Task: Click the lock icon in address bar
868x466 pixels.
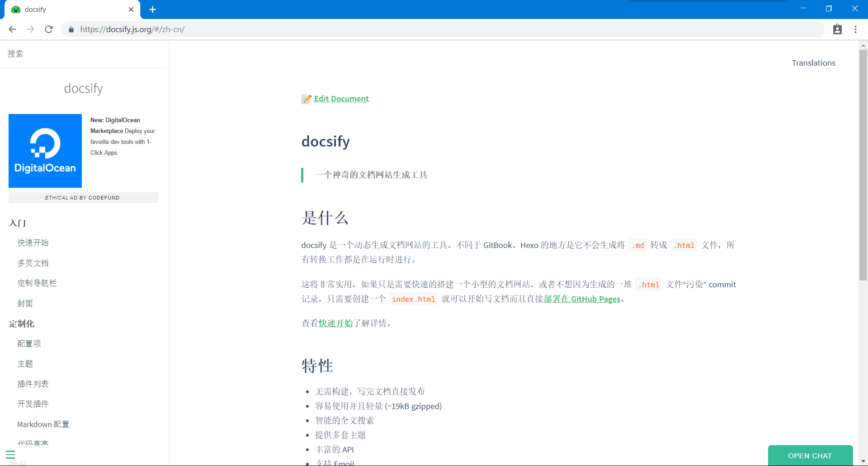Action: coord(71,29)
